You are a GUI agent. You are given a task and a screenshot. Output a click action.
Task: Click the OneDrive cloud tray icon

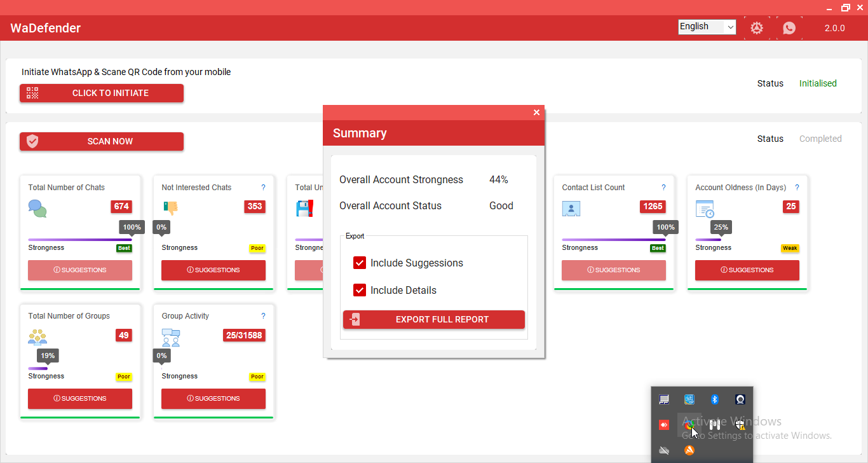(664, 450)
